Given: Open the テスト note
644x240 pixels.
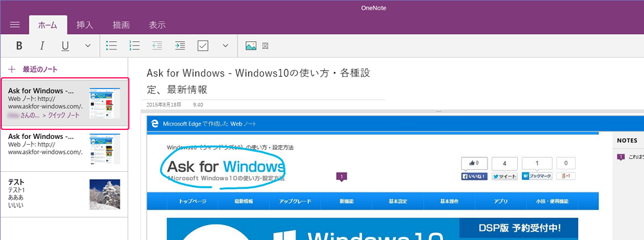Looking at the screenshot, I should (64, 194).
